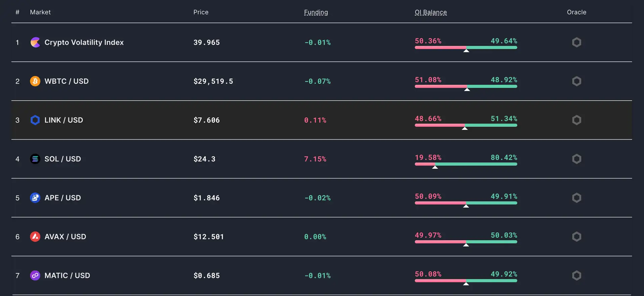Click the WBTC OI balance bar

(466, 86)
